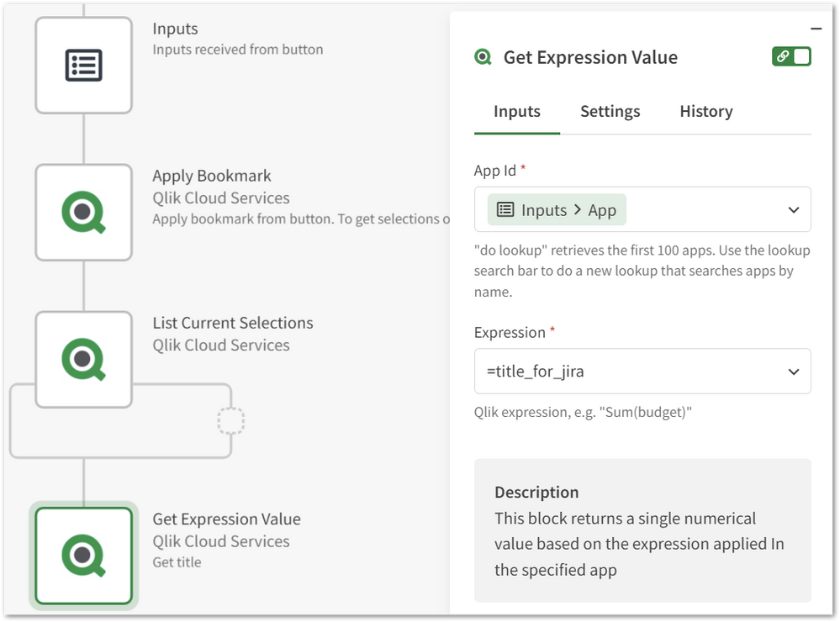This screenshot has height=622, width=840.
Task: Click the Get Expression Value block icon
Action: click(83, 555)
